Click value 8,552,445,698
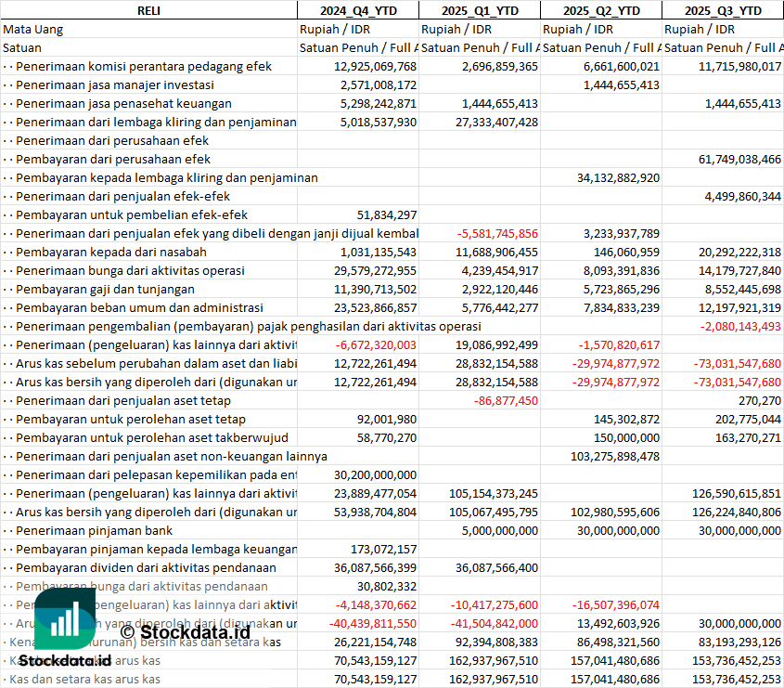 coord(742,289)
